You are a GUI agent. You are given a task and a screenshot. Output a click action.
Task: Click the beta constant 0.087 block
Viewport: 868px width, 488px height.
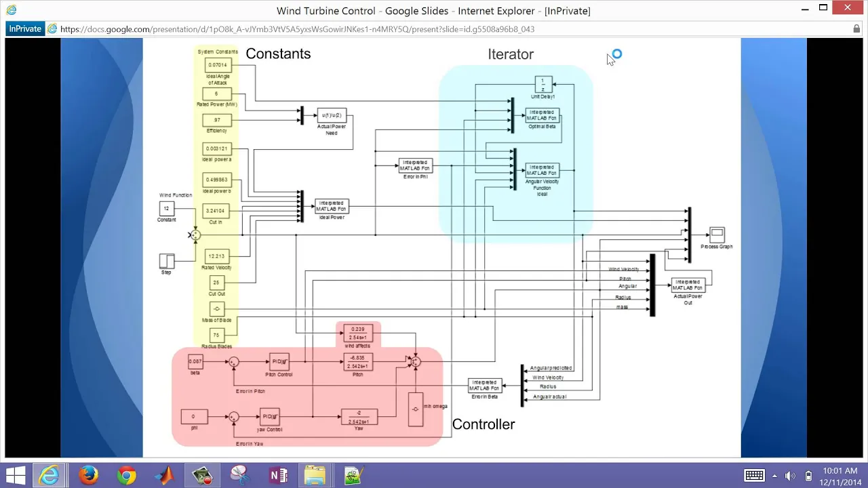tap(195, 362)
